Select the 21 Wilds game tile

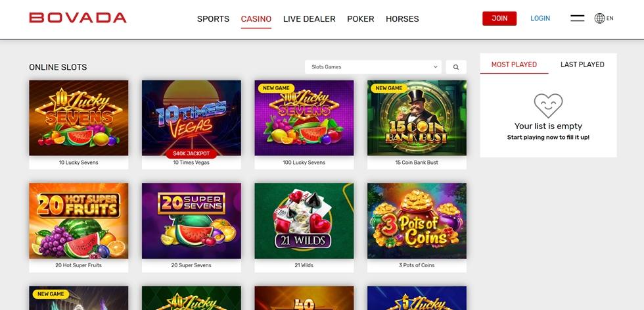304,220
